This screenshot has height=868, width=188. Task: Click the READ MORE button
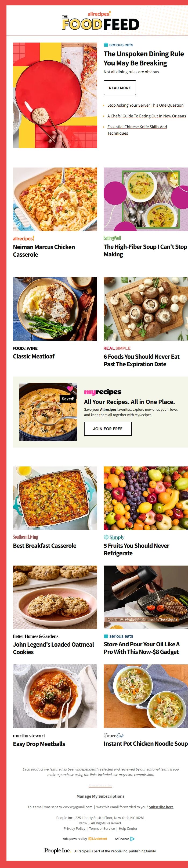click(x=120, y=88)
